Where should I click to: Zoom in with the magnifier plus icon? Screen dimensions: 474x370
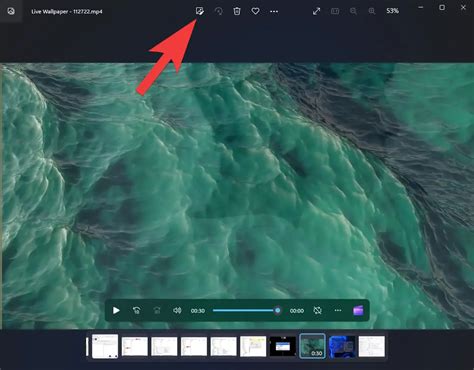point(372,11)
